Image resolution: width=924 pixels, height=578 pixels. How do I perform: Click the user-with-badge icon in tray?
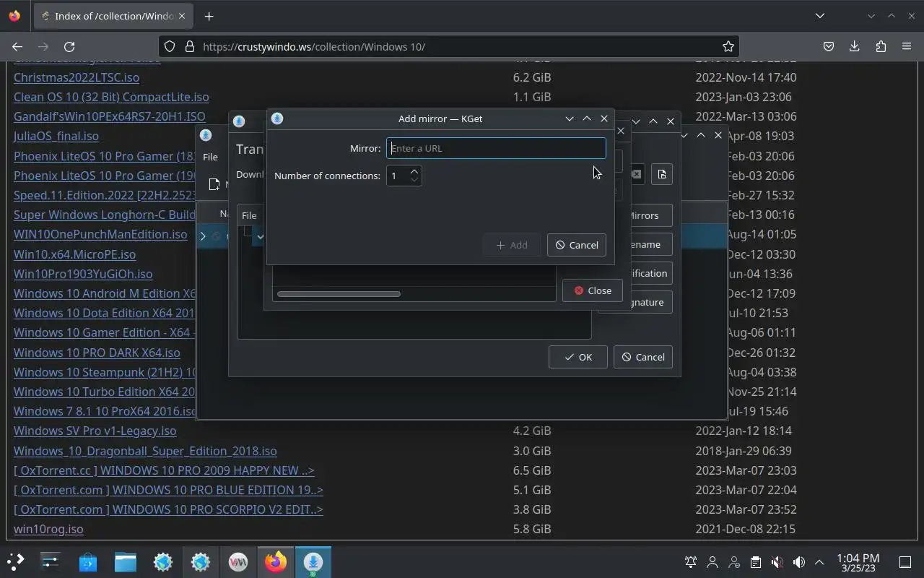734,561
